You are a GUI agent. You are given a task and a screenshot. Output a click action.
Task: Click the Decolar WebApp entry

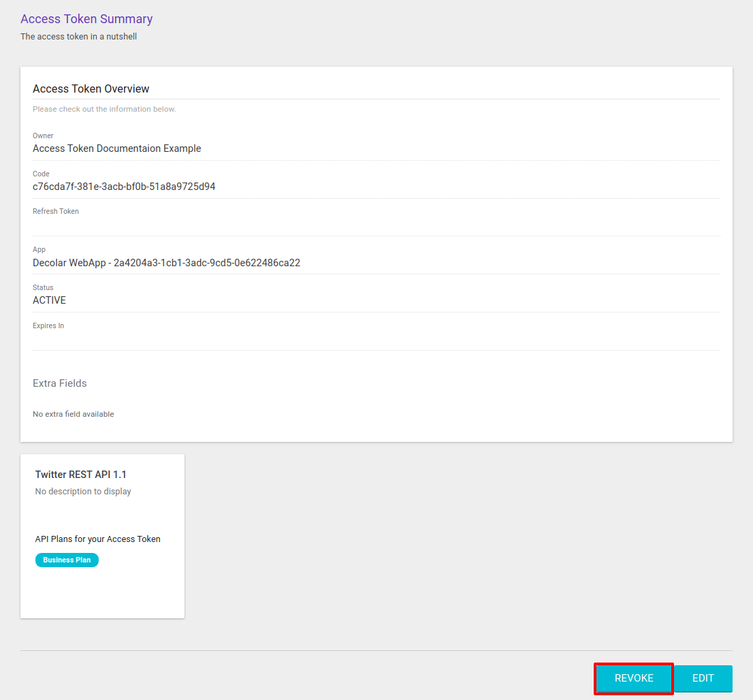(167, 262)
